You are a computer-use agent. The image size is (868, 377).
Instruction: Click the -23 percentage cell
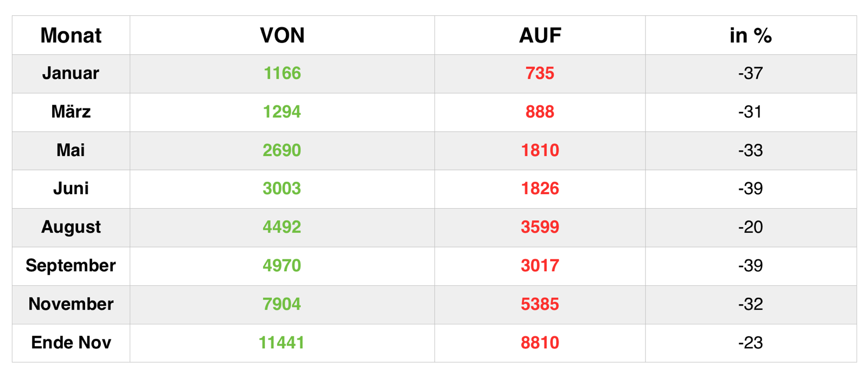click(751, 343)
